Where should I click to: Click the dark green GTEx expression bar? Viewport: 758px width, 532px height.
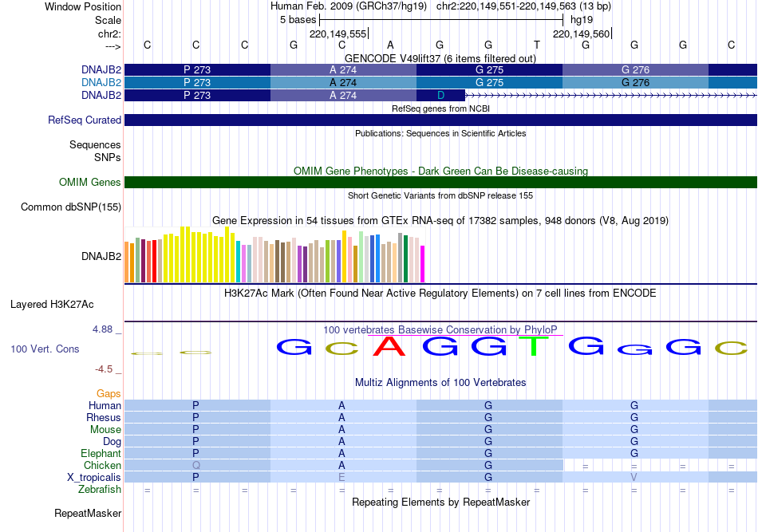coord(405,259)
